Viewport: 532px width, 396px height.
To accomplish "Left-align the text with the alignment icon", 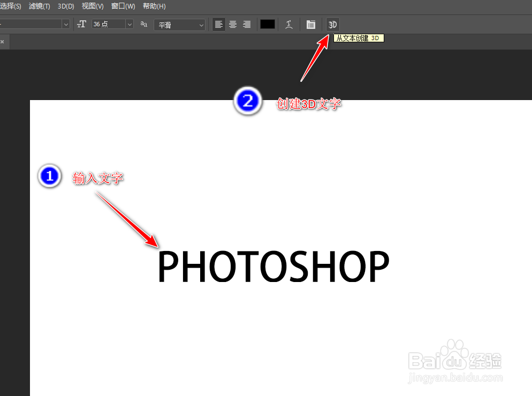I will [x=218, y=24].
